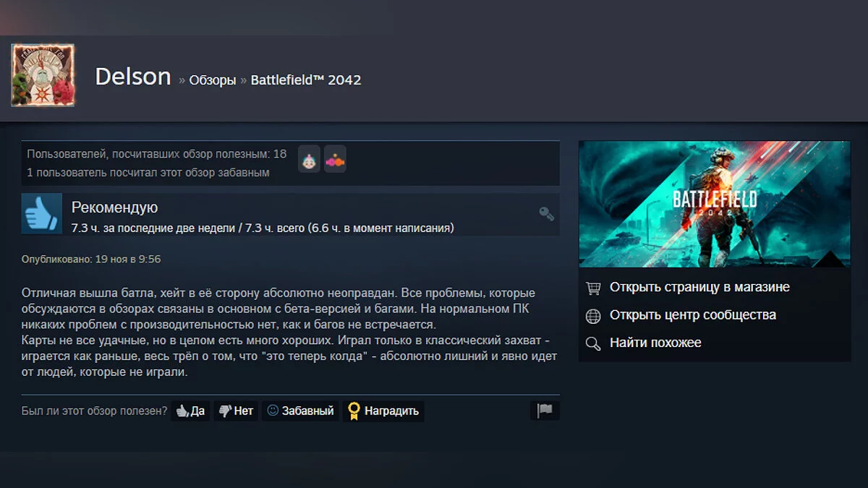Mark the review as Забавный
Screen dimensions: 868x488
300,411
